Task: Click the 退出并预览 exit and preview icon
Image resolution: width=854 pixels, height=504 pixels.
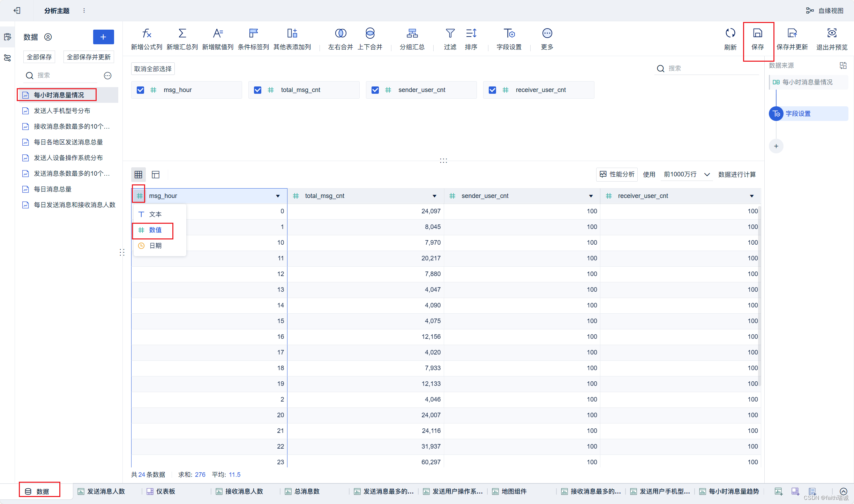Action: pyautogui.click(x=832, y=33)
